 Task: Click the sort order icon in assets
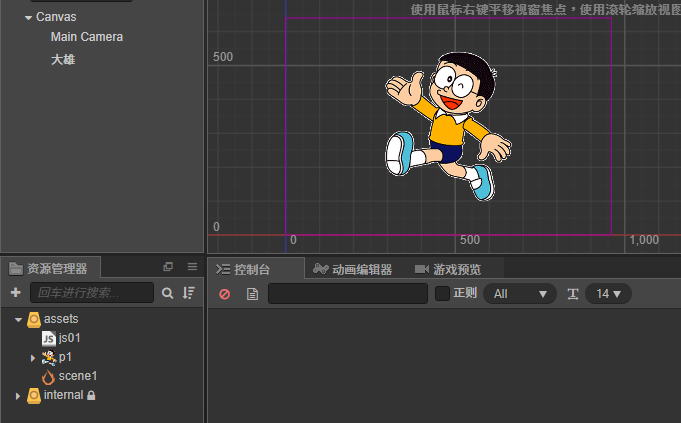[x=188, y=293]
